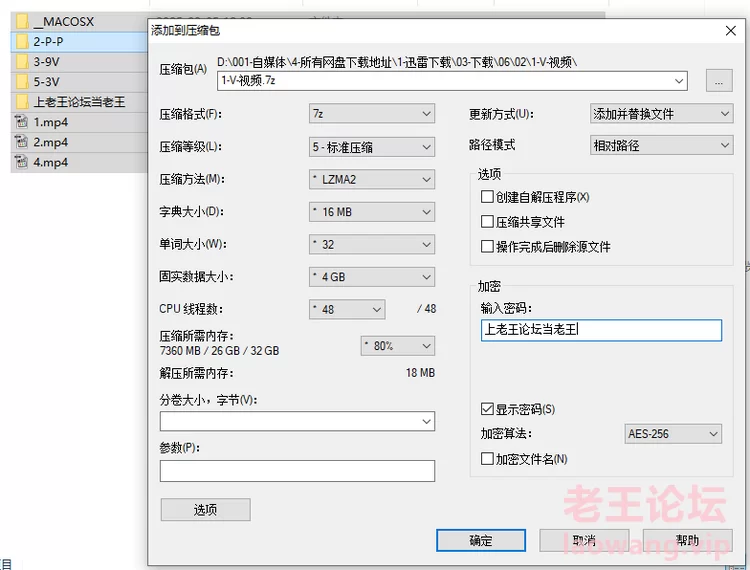Viewport: 750px width, 570px height.
Task: Click the browse ... button for archive path
Action: (x=719, y=80)
